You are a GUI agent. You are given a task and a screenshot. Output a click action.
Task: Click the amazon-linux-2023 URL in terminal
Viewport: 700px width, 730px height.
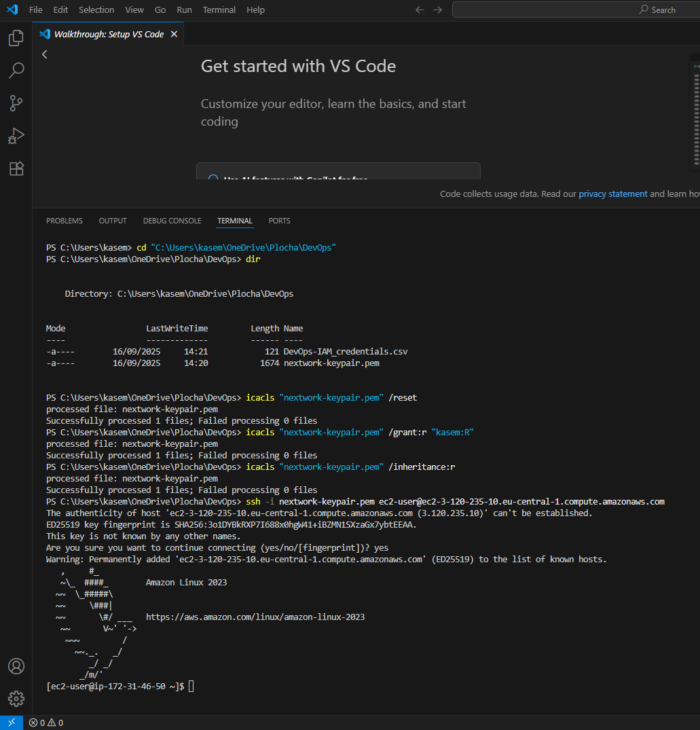255,617
